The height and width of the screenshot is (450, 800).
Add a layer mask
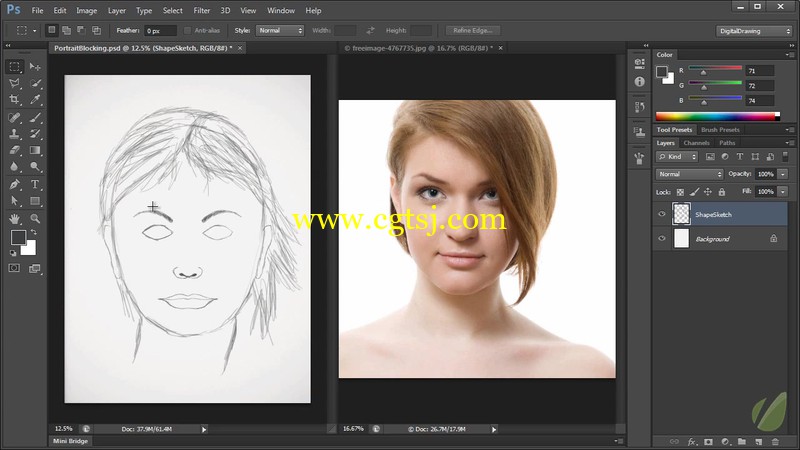(x=708, y=442)
